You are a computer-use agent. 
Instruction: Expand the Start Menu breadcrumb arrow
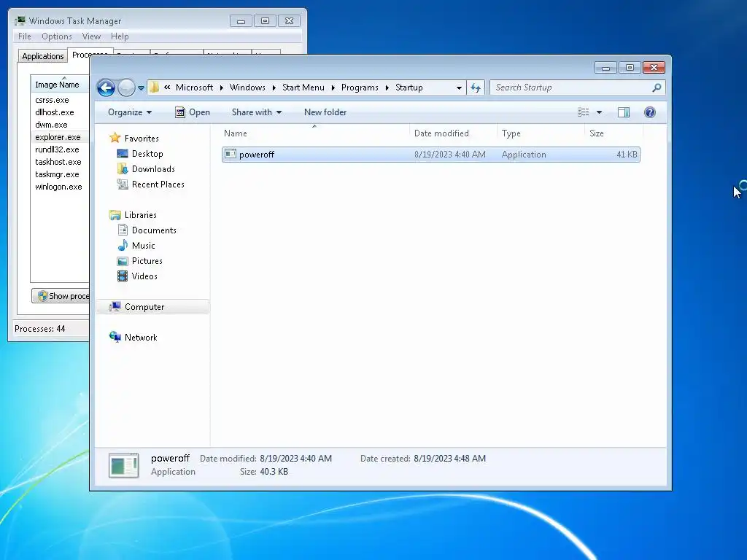[x=333, y=87]
